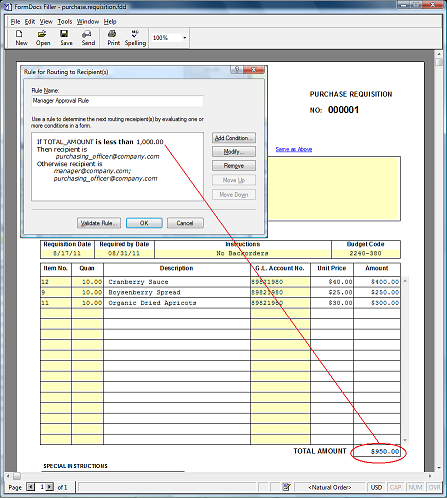The height and width of the screenshot is (498, 447).
Task: Click the Rule Name input field
Action: (117, 101)
